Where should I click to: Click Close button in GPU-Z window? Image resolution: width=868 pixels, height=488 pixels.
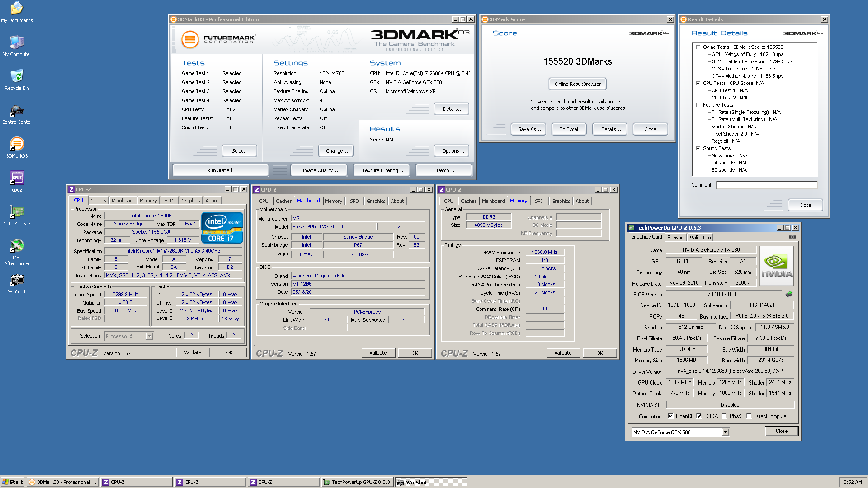tap(782, 431)
